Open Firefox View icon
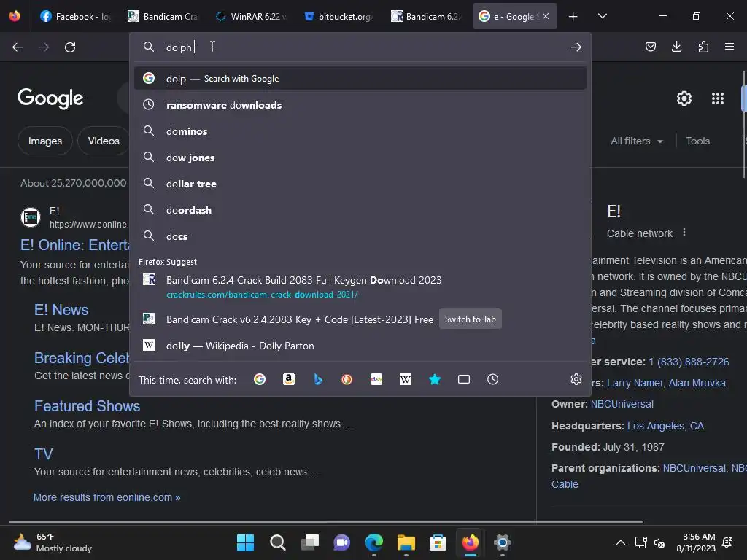Viewport: 747px width, 560px height. [15, 16]
